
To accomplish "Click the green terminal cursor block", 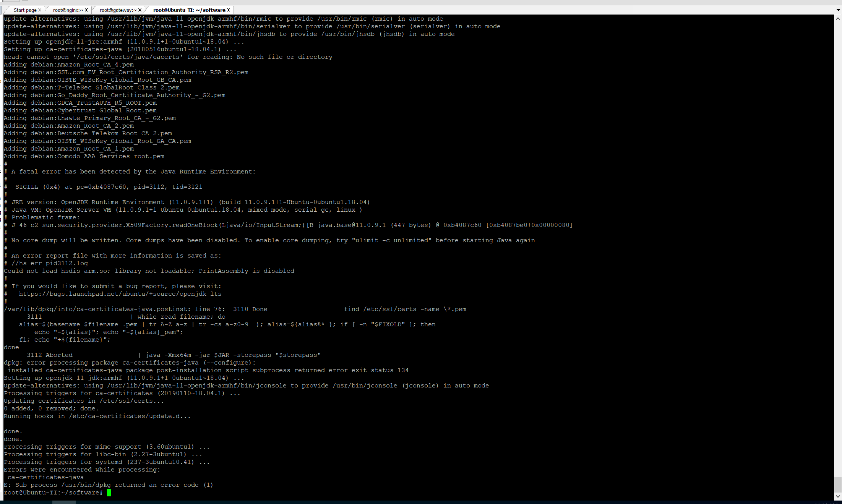I will [109, 493].
